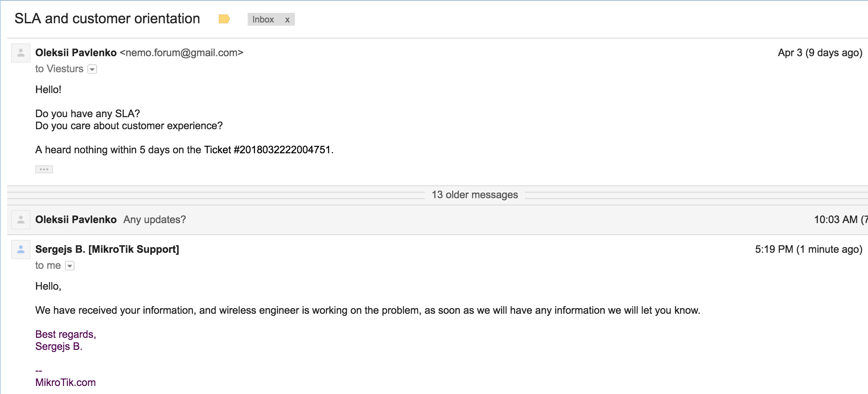Click the subject 'SLA and customer orientation'
Viewport: 868px width, 394px height.
[107, 18]
